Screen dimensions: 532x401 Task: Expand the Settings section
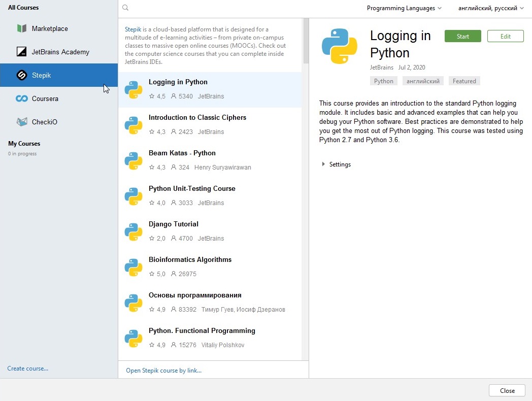pos(336,164)
